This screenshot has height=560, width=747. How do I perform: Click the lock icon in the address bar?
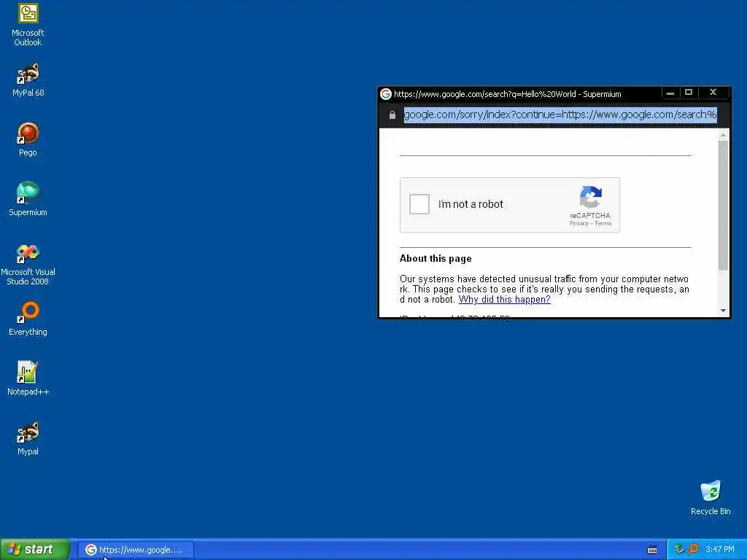coord(392,114)
